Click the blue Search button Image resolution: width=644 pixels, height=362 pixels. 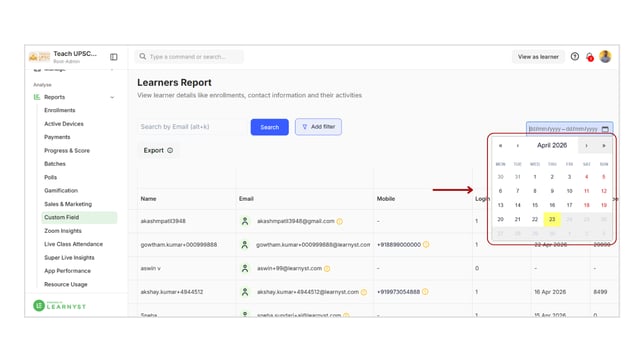(x=269, y=127)
